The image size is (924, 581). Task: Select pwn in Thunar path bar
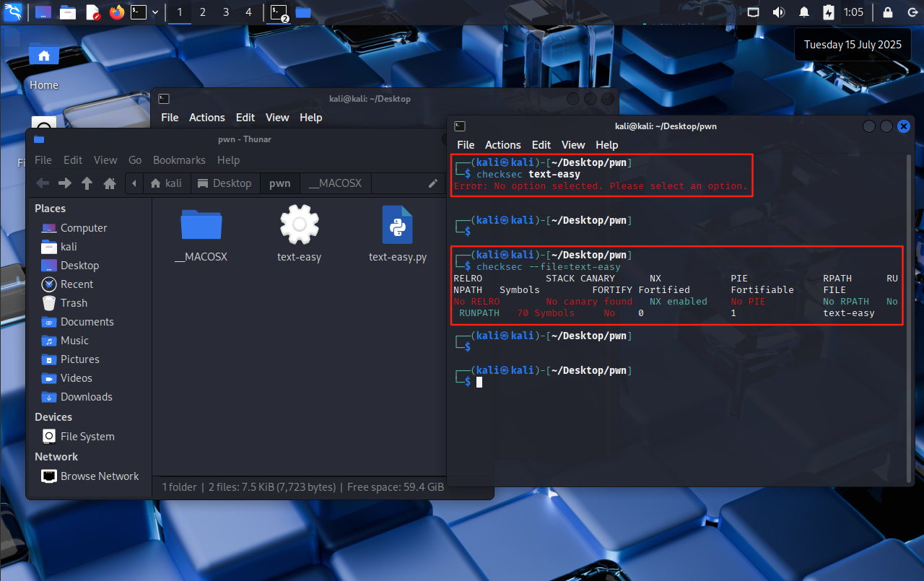point(280,183)
